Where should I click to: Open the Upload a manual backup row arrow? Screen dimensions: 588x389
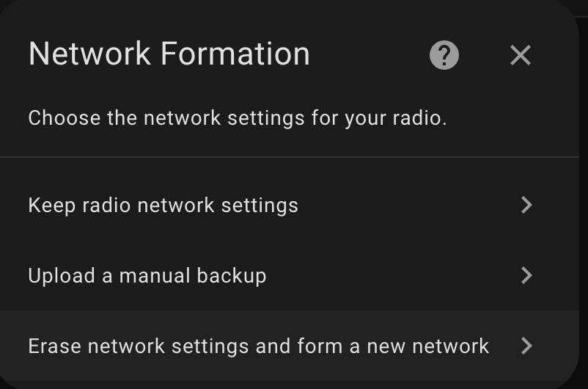tap(527, 275)
